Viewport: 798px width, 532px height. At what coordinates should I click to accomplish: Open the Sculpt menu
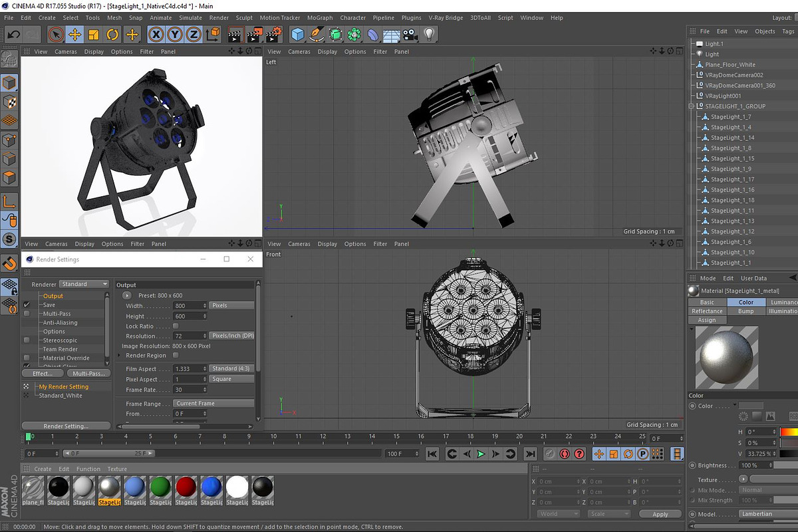(x=244, y=18)
